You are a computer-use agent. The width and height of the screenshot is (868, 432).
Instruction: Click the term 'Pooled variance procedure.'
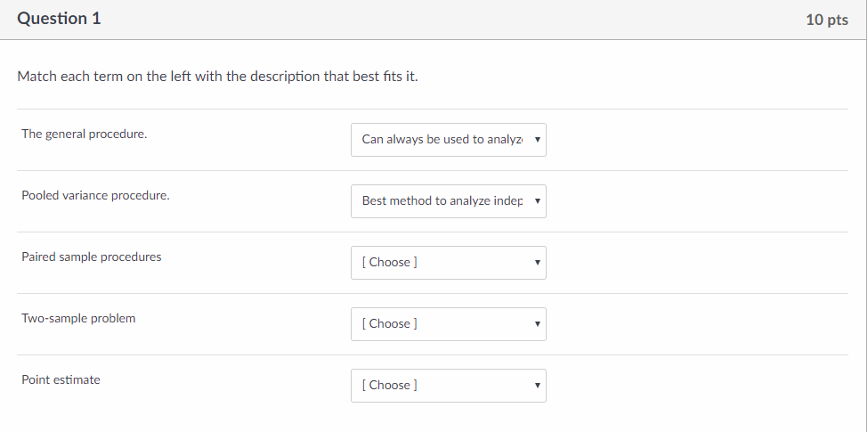click(96, 195)
